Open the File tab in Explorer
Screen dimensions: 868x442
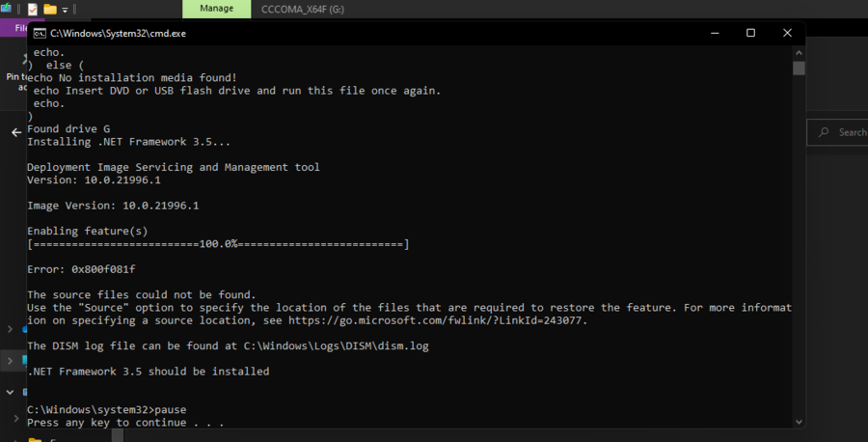[x=21, y=27]
